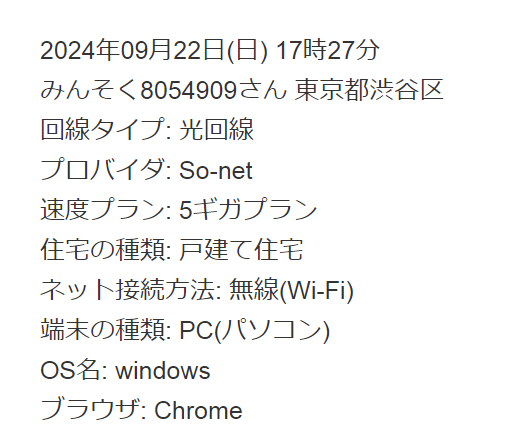Screen dimensions: 525x439
Task: Click the username みんそく8054909さん
Action: click(163, 90)
